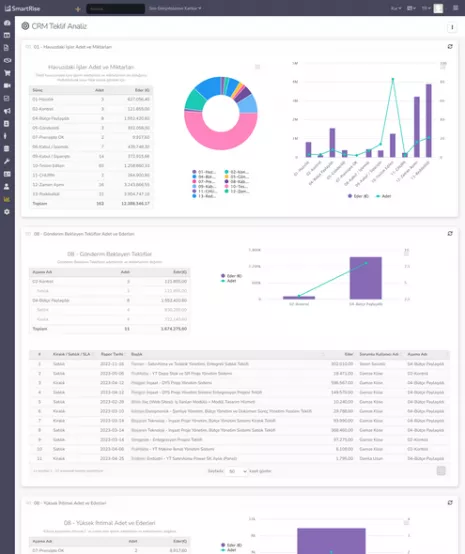Viewport: 465px width, 554px height.
Task: Click the pink slice of the donut chart
Action: 221,140
